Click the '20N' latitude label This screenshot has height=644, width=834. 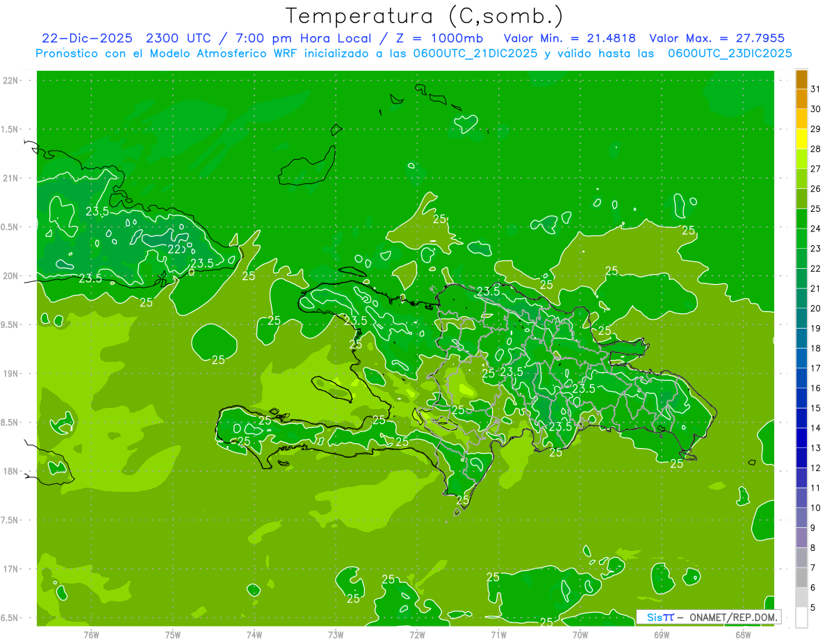11,276
